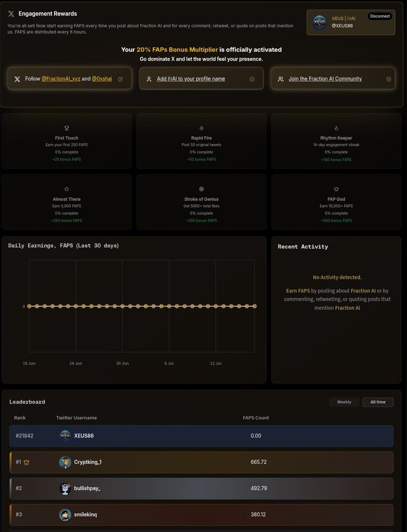The height and width of the screenshot is (532, 407).
Task: Disconnect the XEUS86 account
Action: [380, 16]
